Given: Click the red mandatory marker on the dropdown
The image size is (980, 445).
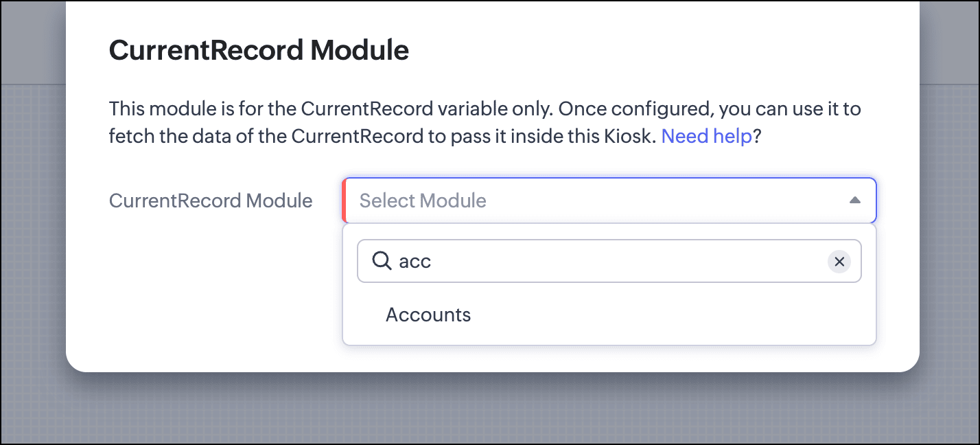Looking at the screenshot, I should point(344,201).
